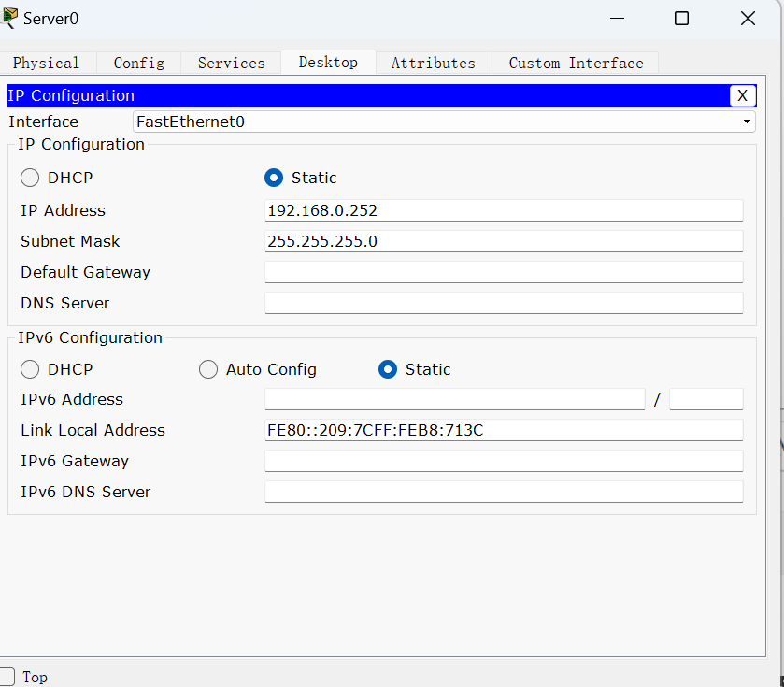
Task: Click the IPv6 prefix length field
Action: tap(706, 399)
